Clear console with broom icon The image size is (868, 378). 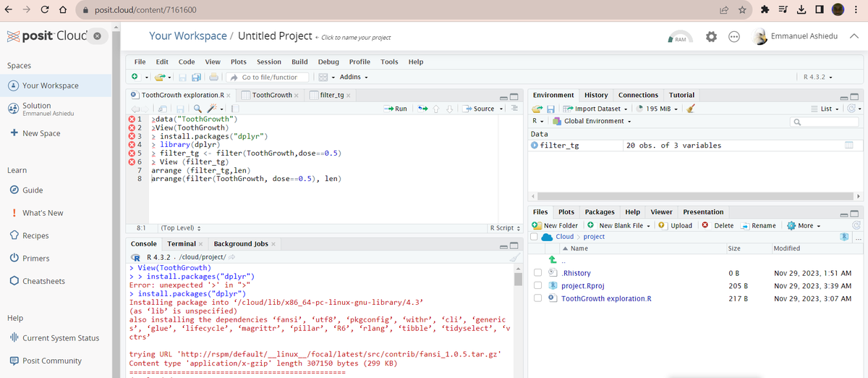point(514,258)
